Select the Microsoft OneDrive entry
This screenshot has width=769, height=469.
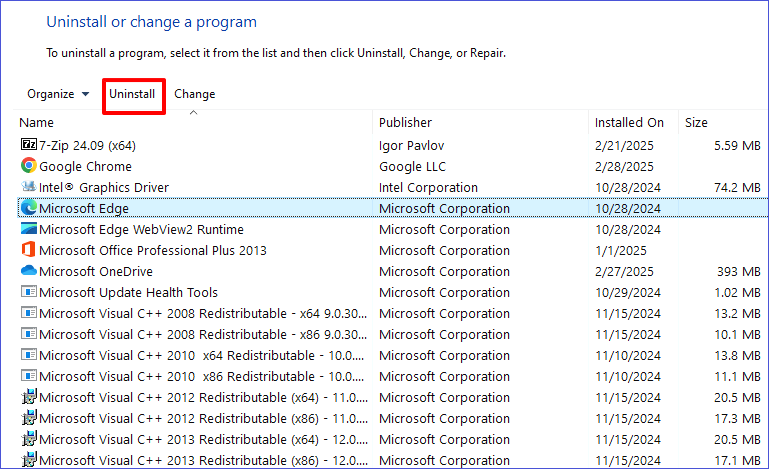pyautogui.click(x=96, y=271)
